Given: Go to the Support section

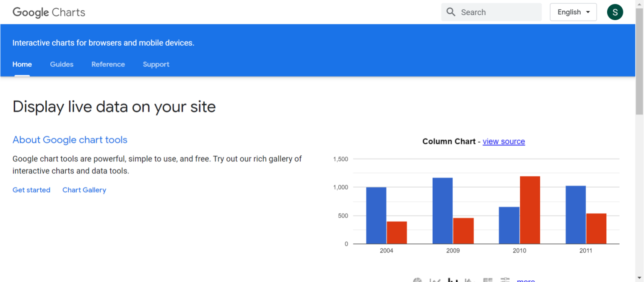Looking at the screenshot, I should coord(156,64).
